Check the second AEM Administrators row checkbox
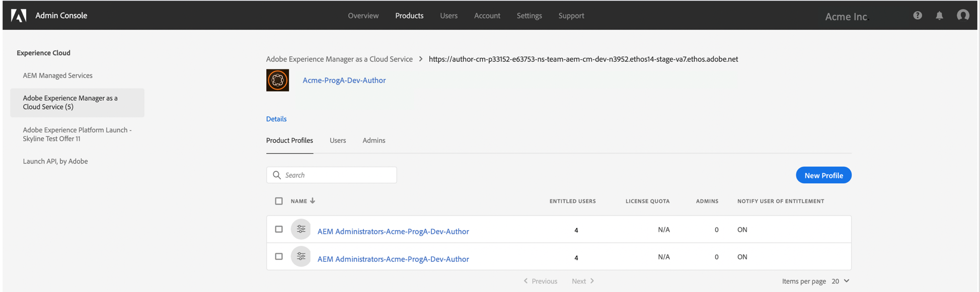The image size is (980, 292). (279, 256)
